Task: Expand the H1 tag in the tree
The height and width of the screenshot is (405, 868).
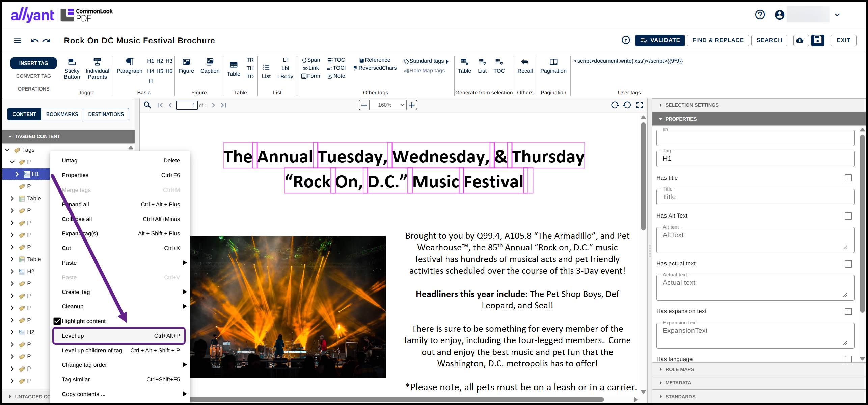Action: (x=17, y=174)
